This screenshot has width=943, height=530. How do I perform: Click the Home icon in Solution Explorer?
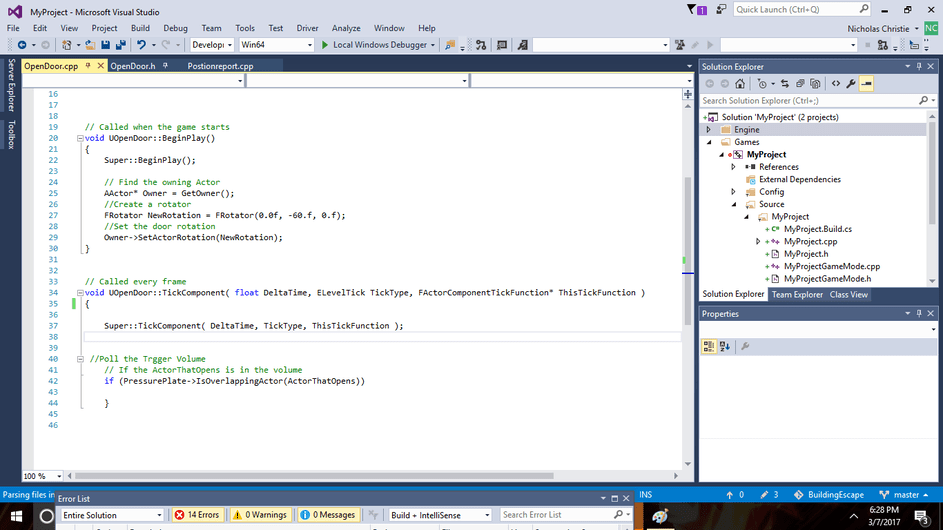tap(740, 84)
